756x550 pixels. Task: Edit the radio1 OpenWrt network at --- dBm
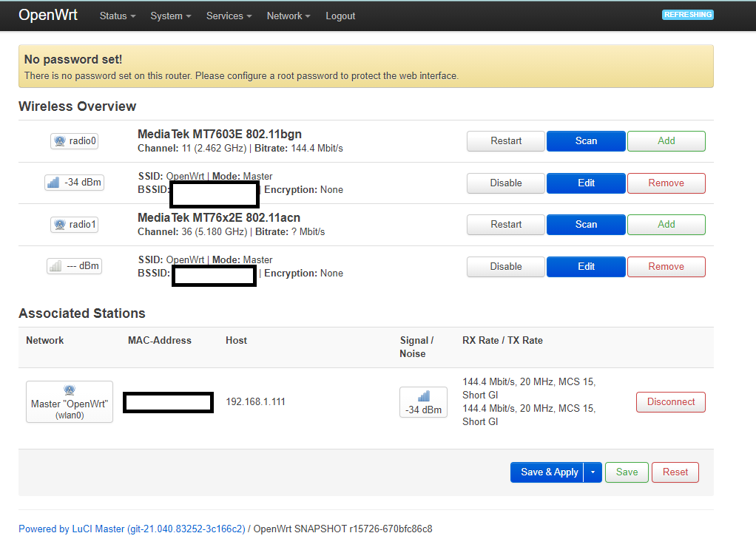point(586,267)
